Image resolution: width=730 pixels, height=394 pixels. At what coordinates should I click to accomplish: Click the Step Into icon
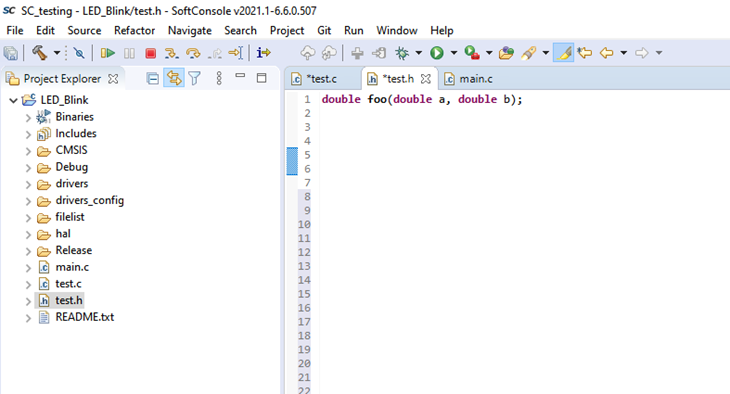point(171,53)
